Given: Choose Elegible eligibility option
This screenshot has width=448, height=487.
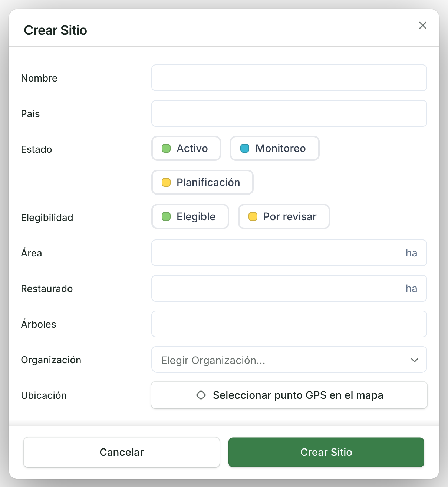Looking at the screenshot, I should click(190, 216).
